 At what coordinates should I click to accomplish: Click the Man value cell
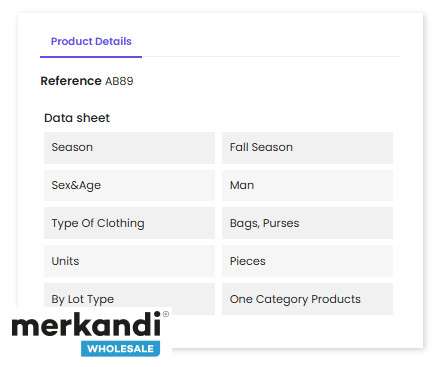pyautogui.click(x=308, y=185)
